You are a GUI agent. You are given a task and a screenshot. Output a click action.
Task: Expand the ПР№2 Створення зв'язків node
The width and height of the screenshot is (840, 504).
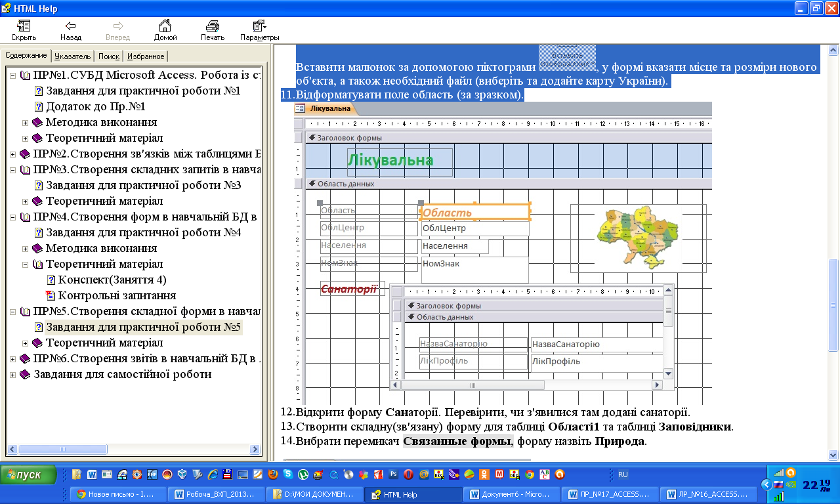point(14,154)
